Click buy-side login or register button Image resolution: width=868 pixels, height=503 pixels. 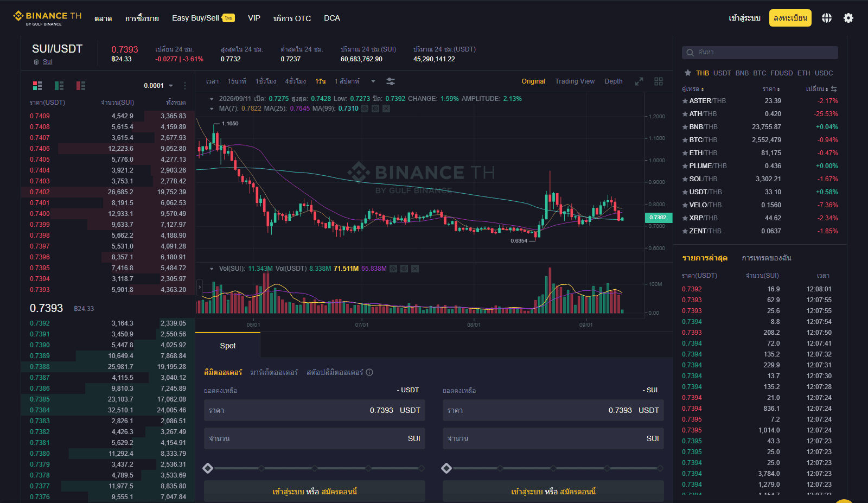click(x=315, y=491)
